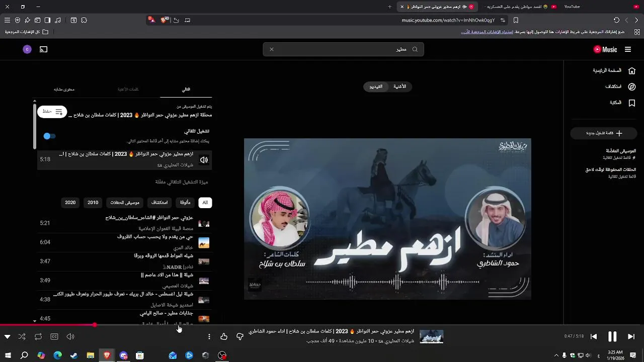
Task: Open استكشاف (Explore) in sidebar
Action: [620, 86]
